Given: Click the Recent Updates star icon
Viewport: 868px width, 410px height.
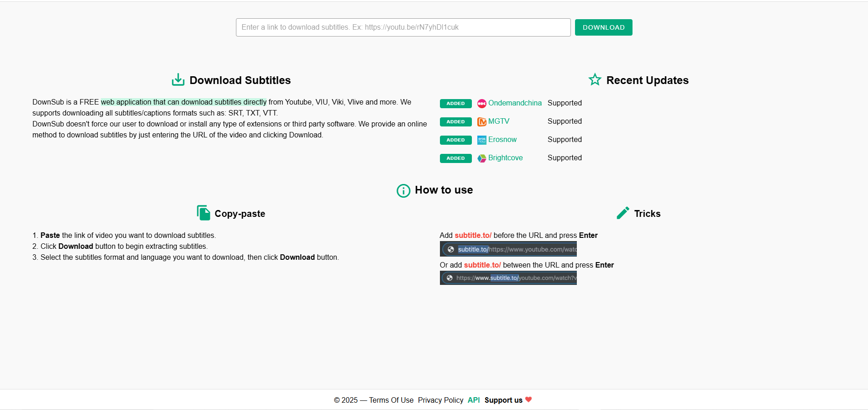Looking at the screenshot, I should pos(595,80).
